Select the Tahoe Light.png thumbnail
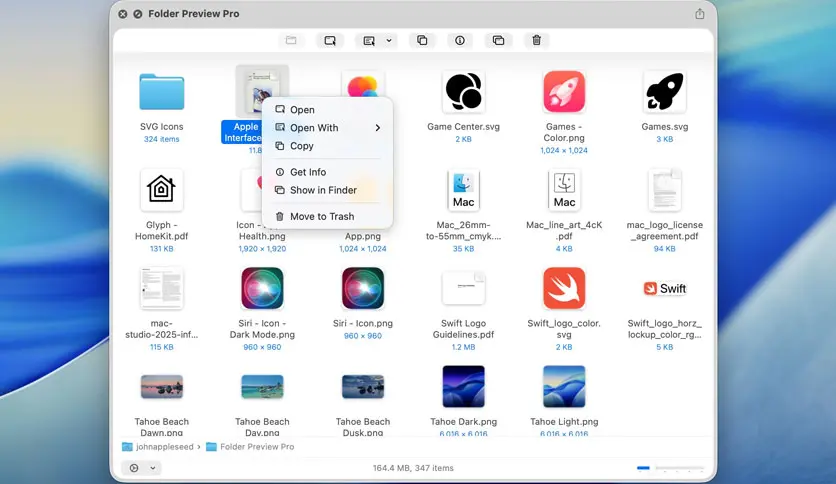 (x=564, y=386)
